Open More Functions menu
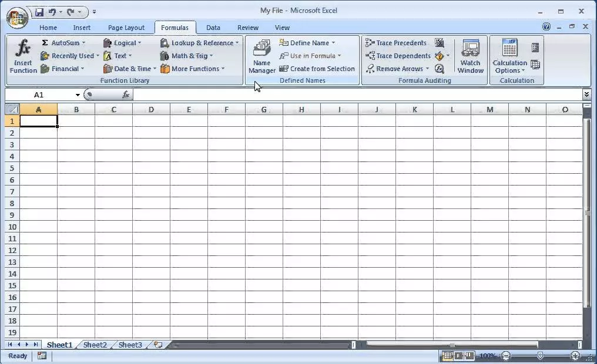Image resolution: width=597 pixels, height=364 pixels. [x=193, y=69]
